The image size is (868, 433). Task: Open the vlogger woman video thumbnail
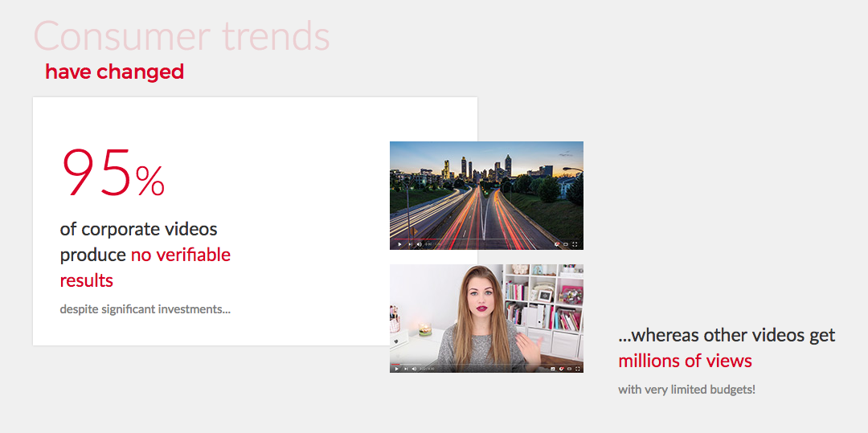tap(486, 319)
